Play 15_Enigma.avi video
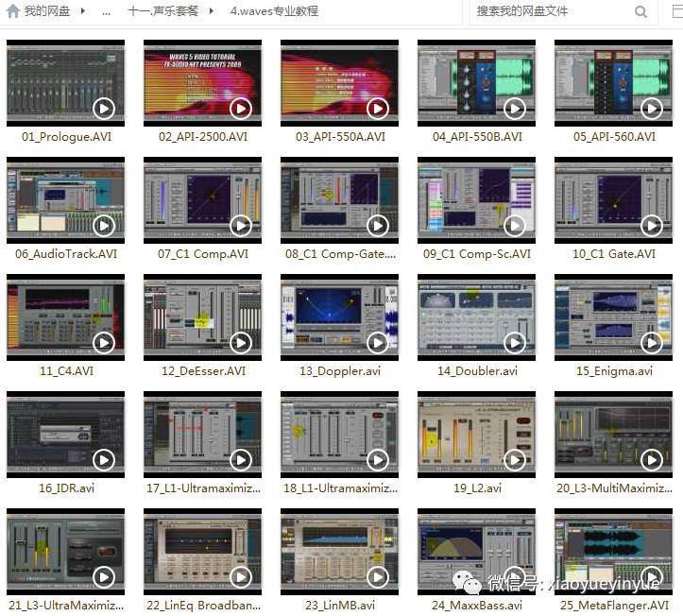The height and width of the screenshot is (616, 683). (x=652, y=343)
